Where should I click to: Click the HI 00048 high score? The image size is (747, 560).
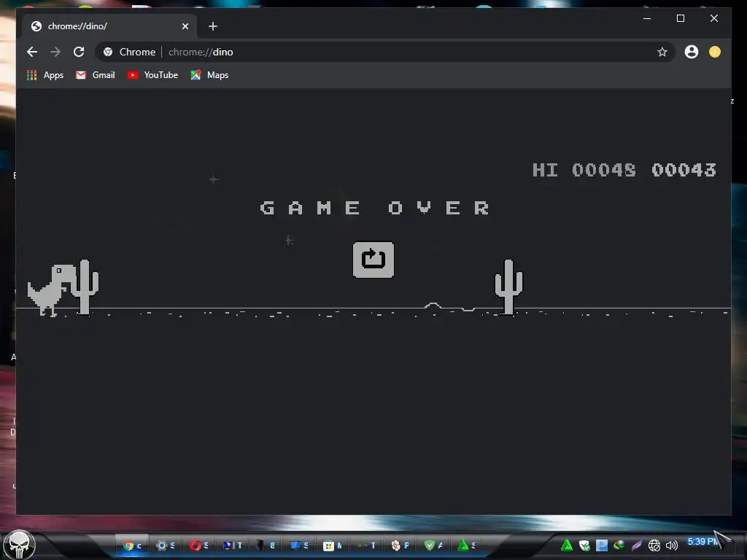(584, 170)
